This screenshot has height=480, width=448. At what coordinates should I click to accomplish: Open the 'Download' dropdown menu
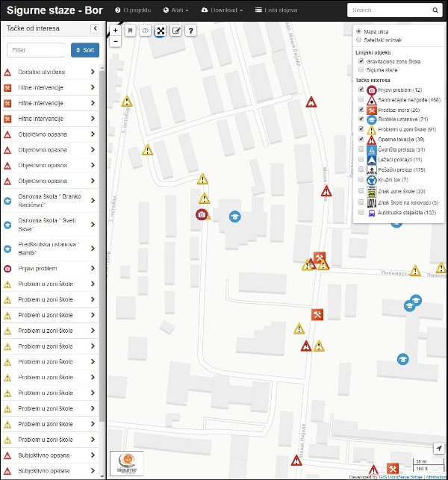pyautogui.click(x=223, y=10)
